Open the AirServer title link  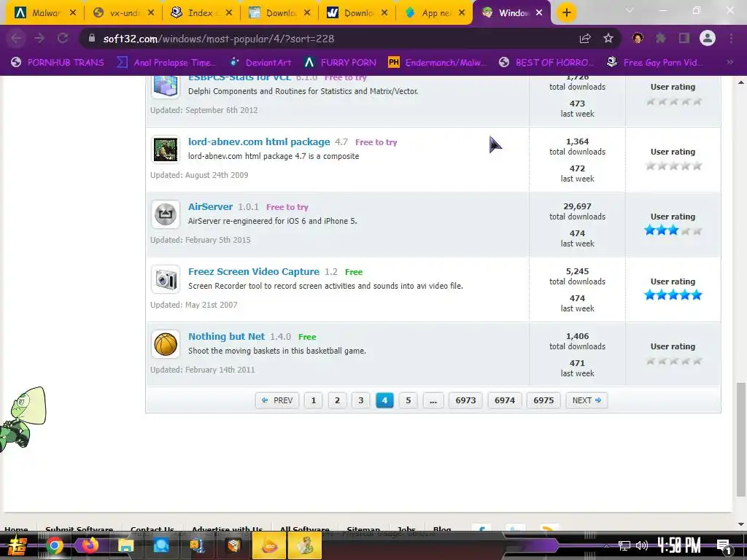210,206
